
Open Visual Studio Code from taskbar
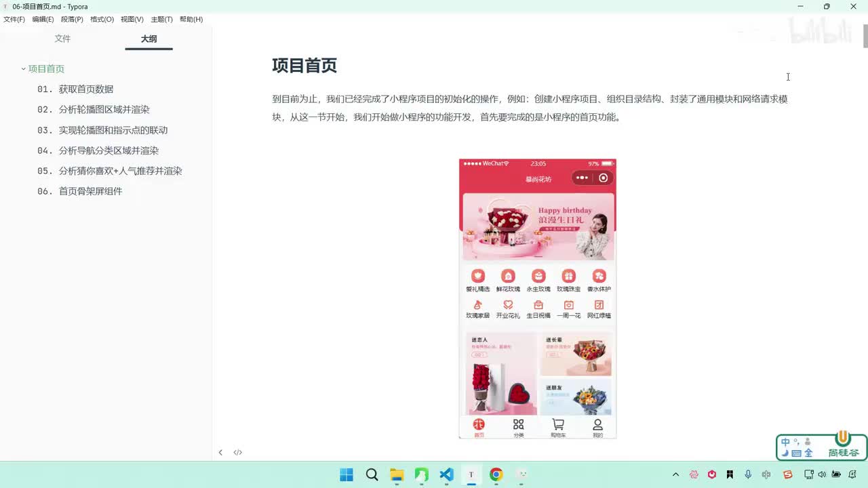point(446,474)
